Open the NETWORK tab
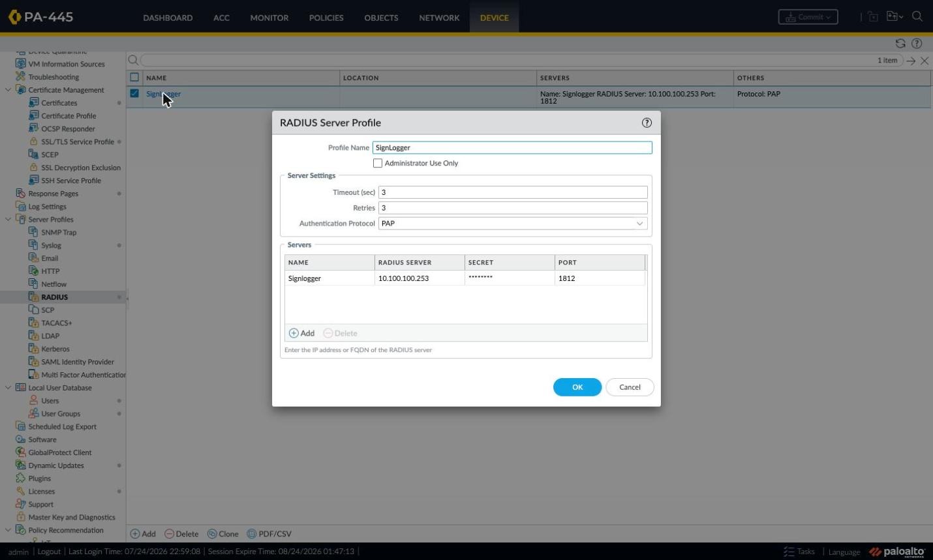The height and width of the screenshot is (560, 933). point(439,18)
